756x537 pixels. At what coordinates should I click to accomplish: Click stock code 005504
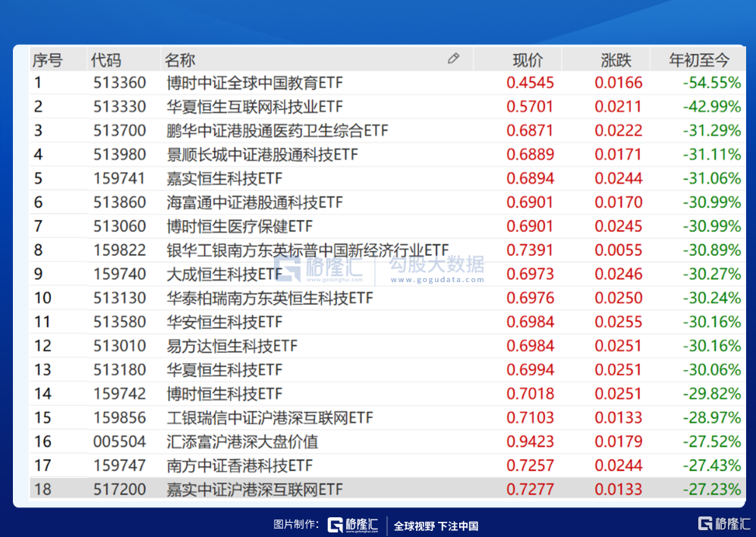[119, 441]
